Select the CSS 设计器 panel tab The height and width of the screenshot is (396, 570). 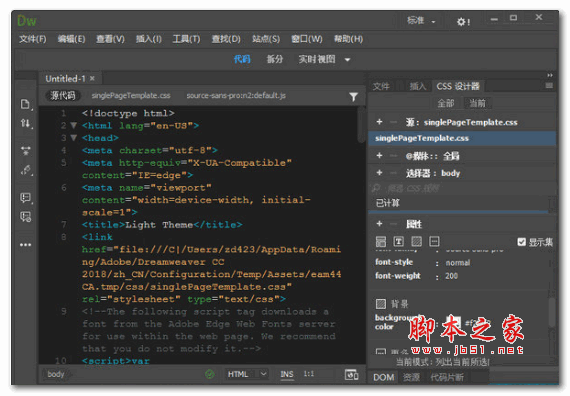458,86
